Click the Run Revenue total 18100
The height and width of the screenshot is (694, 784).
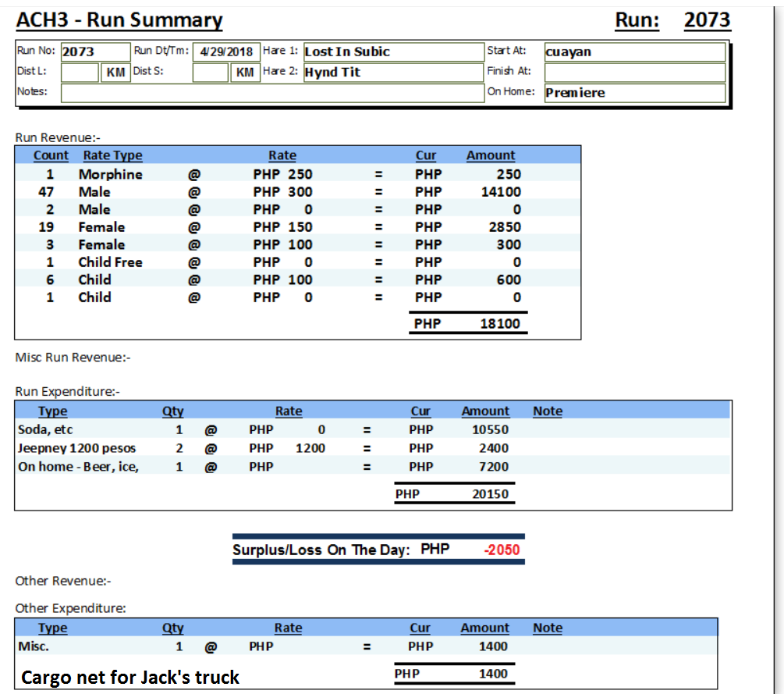(499, 323)
